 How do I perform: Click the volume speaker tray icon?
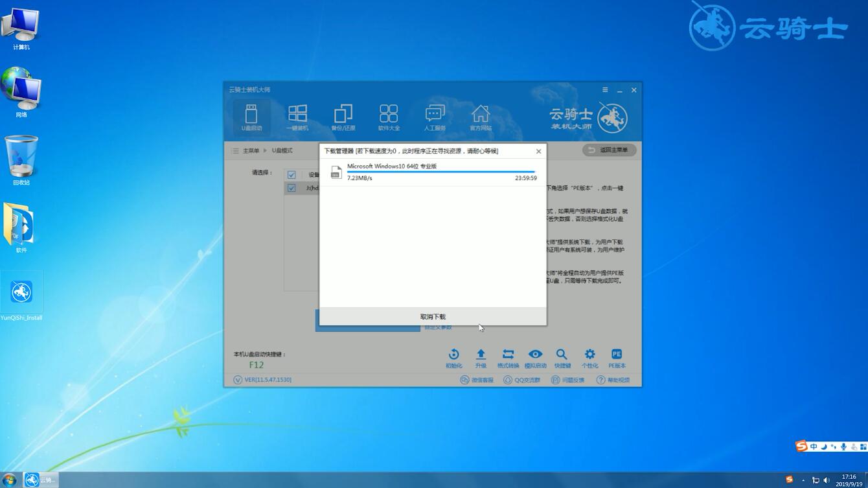[827, 480]
